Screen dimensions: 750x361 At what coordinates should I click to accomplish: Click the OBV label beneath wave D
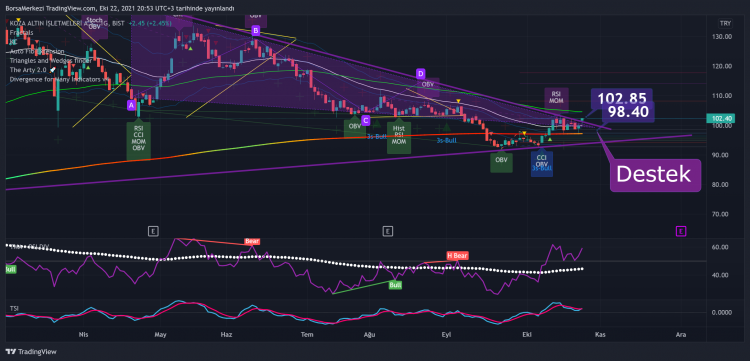(x=427, y=84)
